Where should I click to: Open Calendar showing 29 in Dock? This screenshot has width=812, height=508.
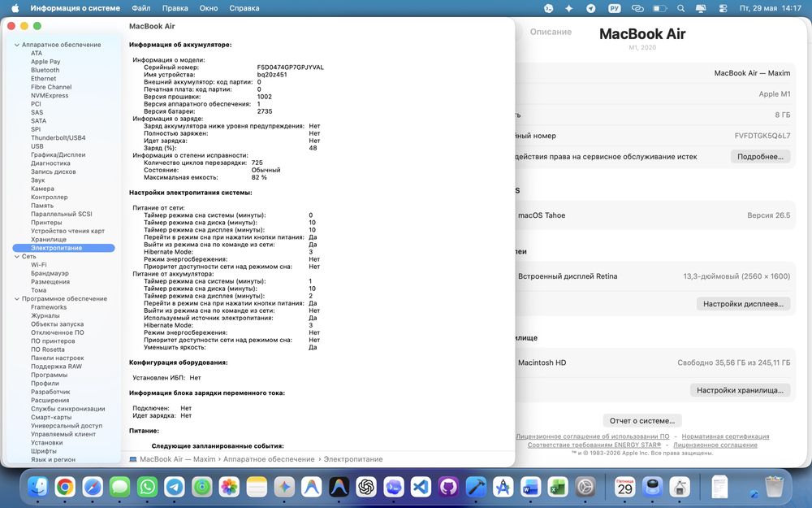(x=625, y=487)
